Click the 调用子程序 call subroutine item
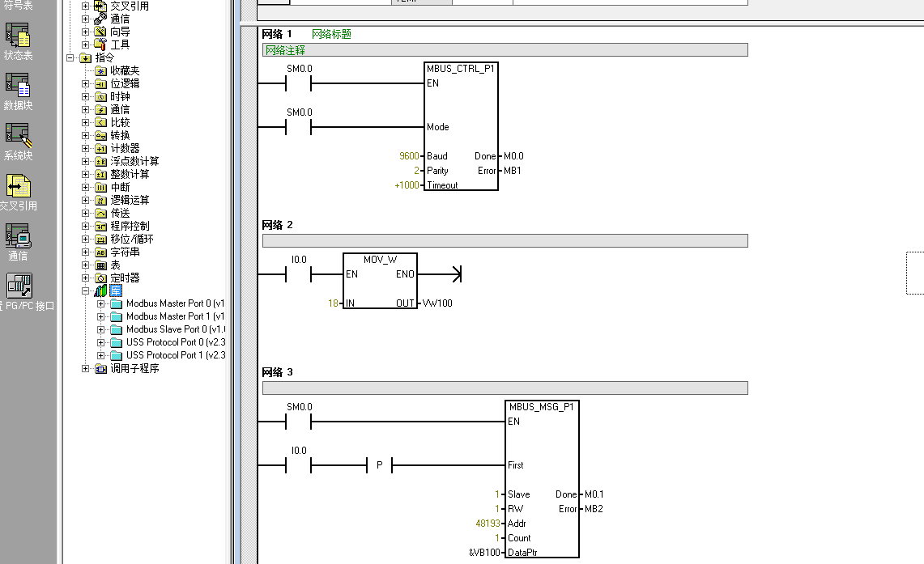The width and height of the screenshot is (924, 564). pos(134,368)
